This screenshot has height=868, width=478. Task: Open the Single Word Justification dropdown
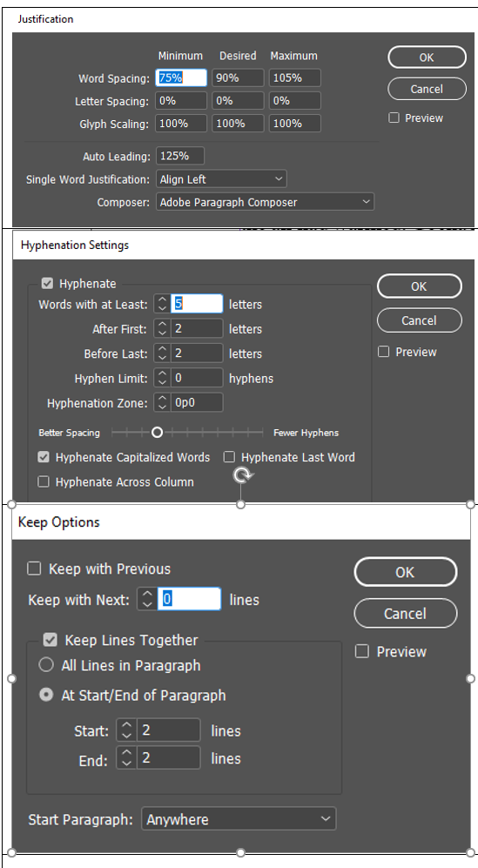(221, 178)
